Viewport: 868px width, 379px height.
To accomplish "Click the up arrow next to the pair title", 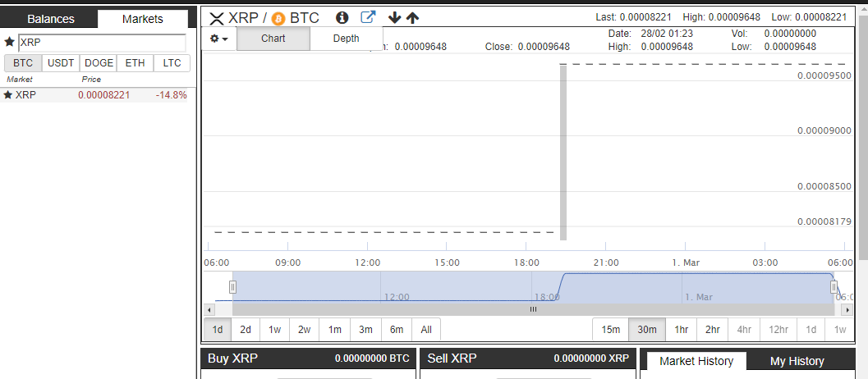I will click(x=412, y=18).
